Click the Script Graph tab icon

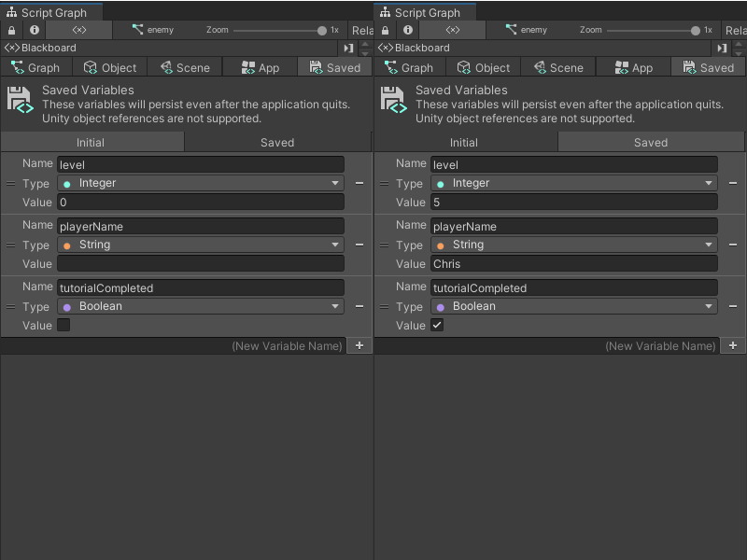click(x=12, y=12)
